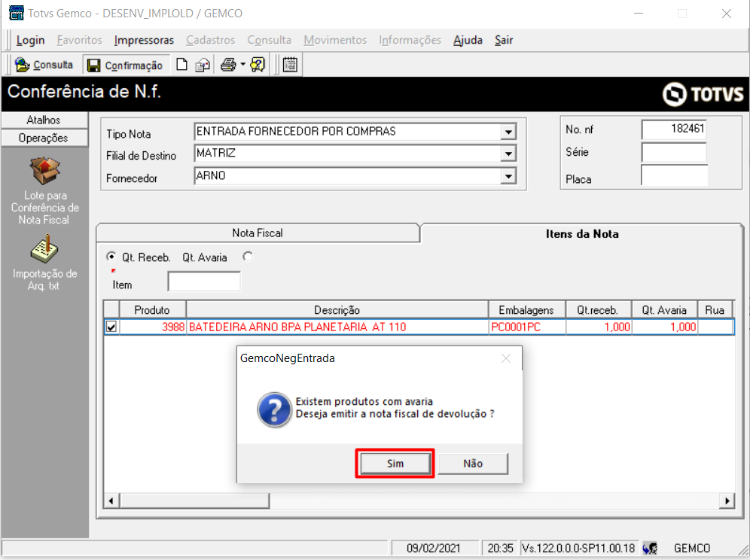The image size is (750, 560).
Task: Click the No. nf input field
Action: pyautogui.click(x=674, y=129)
